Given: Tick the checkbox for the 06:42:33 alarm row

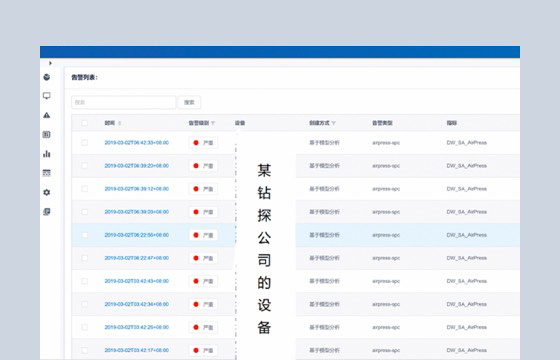Looking at the screenshot, I should (x=84, y=142).
